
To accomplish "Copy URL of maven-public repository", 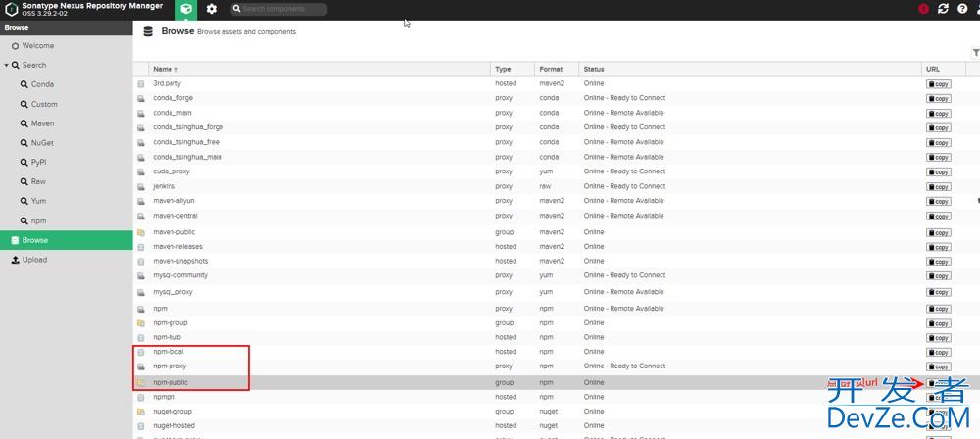I will point(938,232).
